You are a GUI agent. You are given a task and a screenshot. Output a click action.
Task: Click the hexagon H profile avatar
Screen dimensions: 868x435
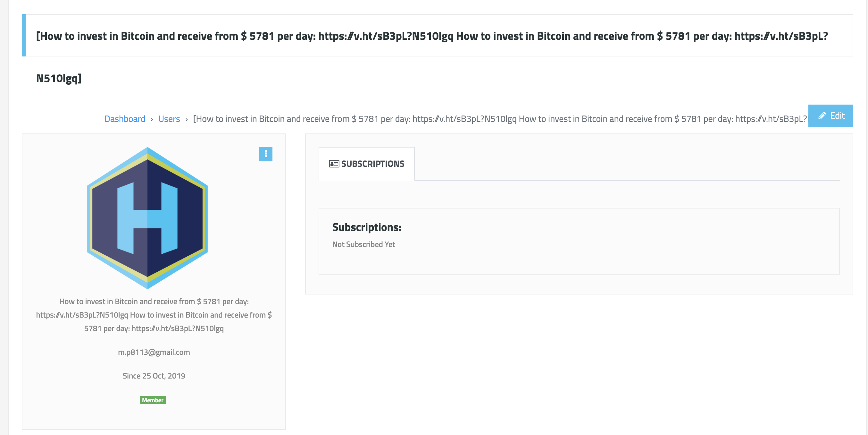(147, 218)
